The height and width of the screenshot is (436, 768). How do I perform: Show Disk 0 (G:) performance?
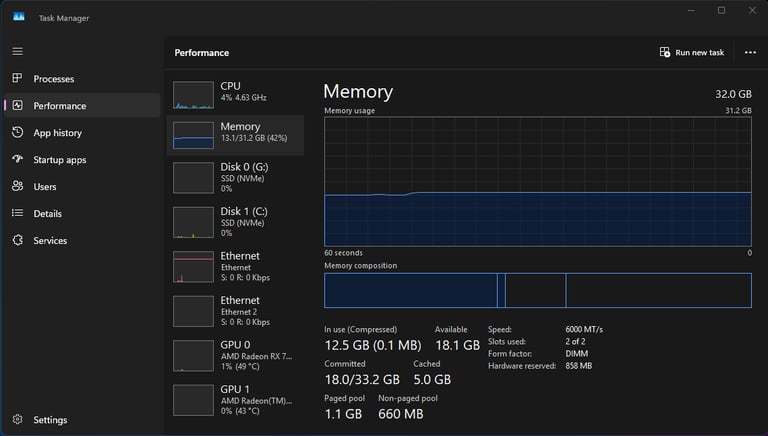pyautogui.click(x=236, y=177)
